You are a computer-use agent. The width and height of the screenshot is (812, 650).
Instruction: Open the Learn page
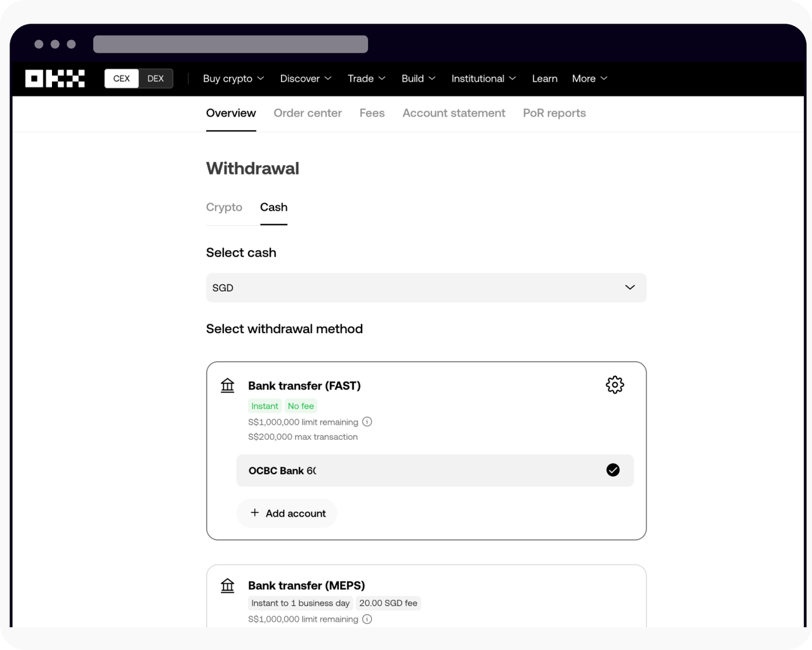[544, 78]
